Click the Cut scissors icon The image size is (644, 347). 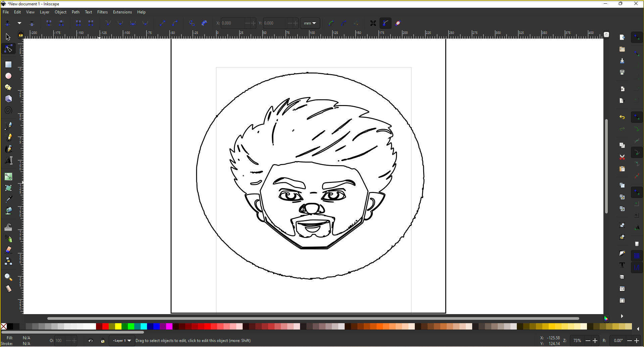pos(622,157)
